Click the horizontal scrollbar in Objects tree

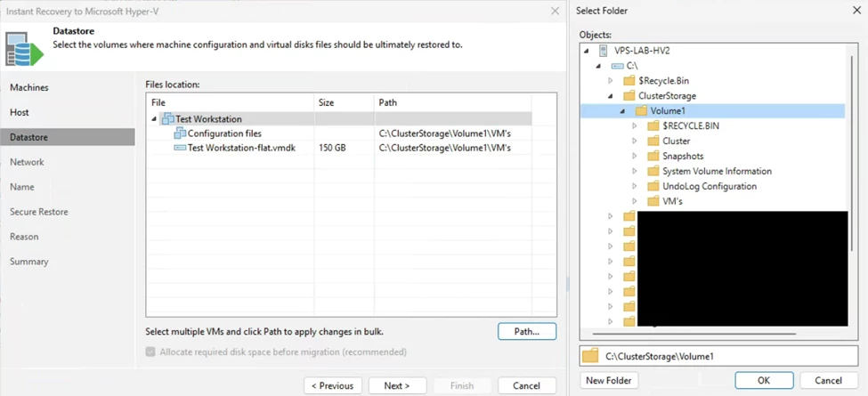[694, 334]
